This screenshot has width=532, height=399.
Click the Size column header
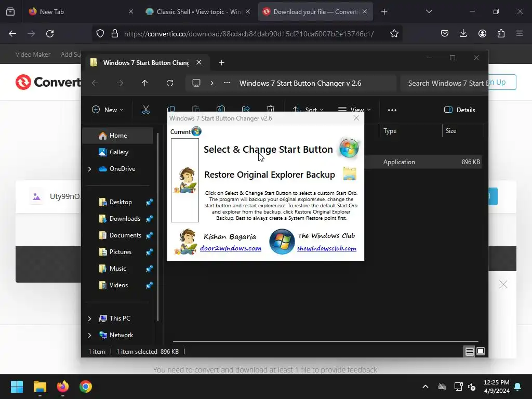[463, 130]
